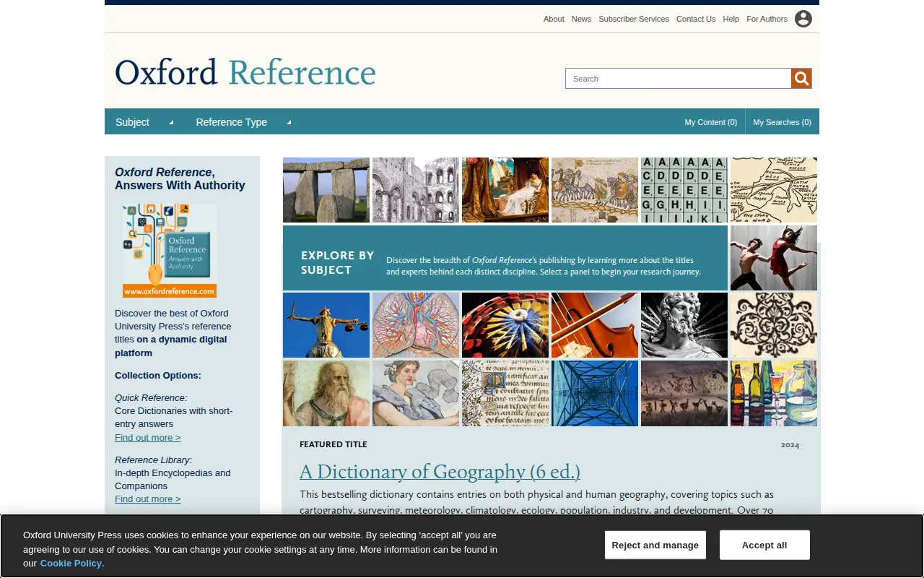Click the Oxford Reference tree promo image
The image size is (924, 578).
pos(170,251)
